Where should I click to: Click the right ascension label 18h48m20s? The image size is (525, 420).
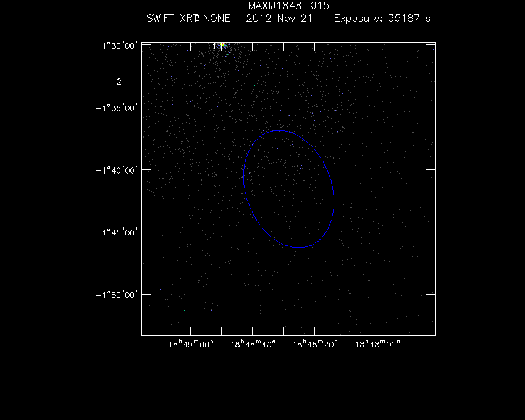pos(315,344)
